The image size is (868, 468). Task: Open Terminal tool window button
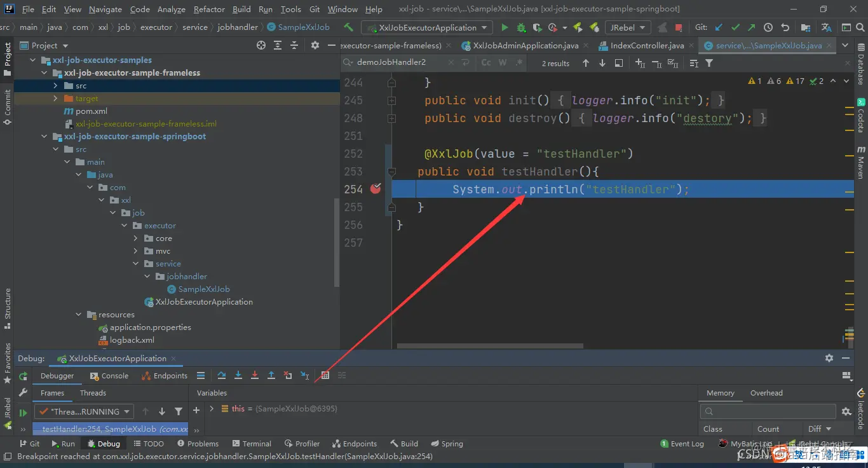point(251,444)
